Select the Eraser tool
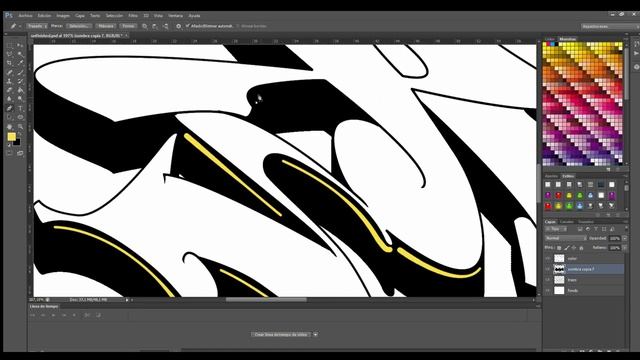This screenshot has height=360, width=640. point(10,90)
